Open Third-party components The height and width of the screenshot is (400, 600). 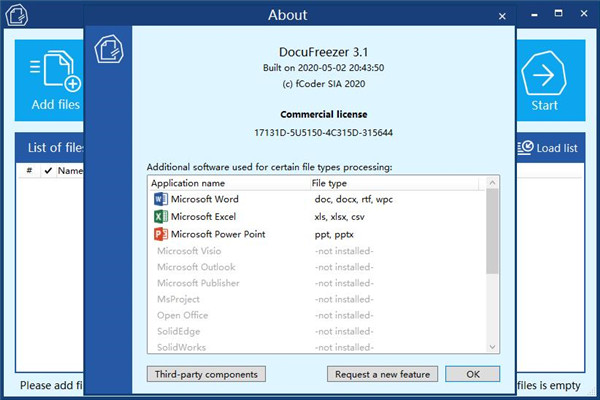coord(206,374)
